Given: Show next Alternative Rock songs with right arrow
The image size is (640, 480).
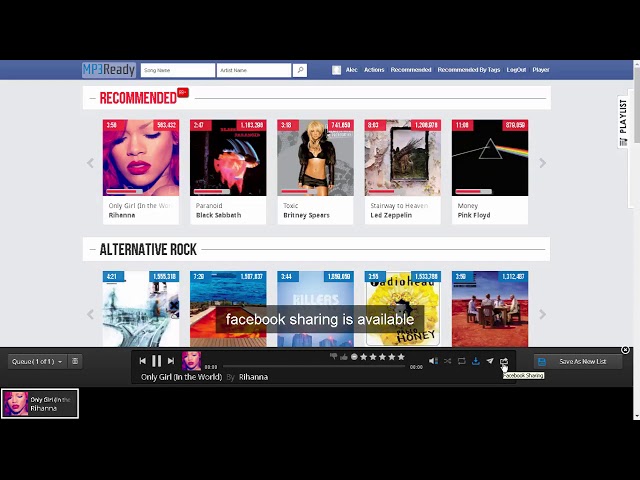Looking at the screenshot, I should point(542,314).
